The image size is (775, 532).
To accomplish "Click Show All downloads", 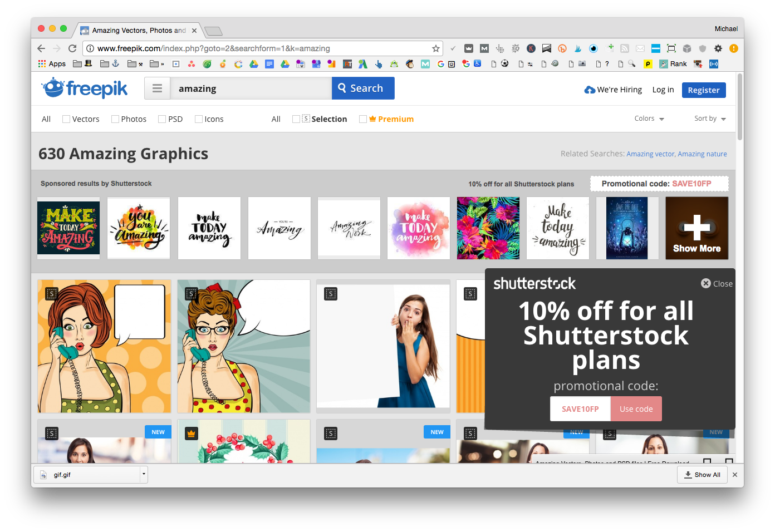I will (x=703, y=475).
